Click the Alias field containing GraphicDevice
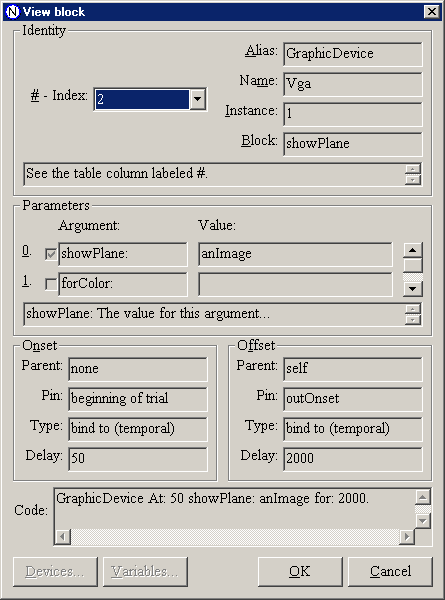The image size is (445, 600). 353,54
